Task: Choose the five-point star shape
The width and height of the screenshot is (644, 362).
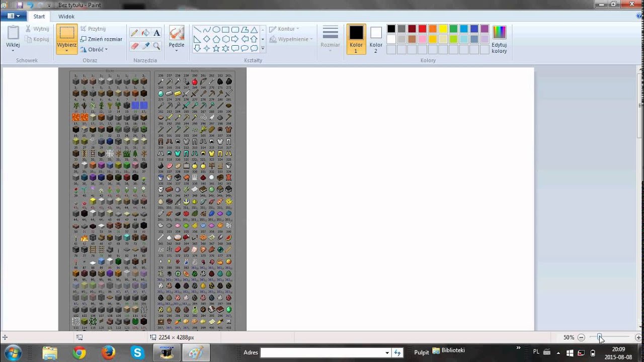Action: (x=216, y=48)
